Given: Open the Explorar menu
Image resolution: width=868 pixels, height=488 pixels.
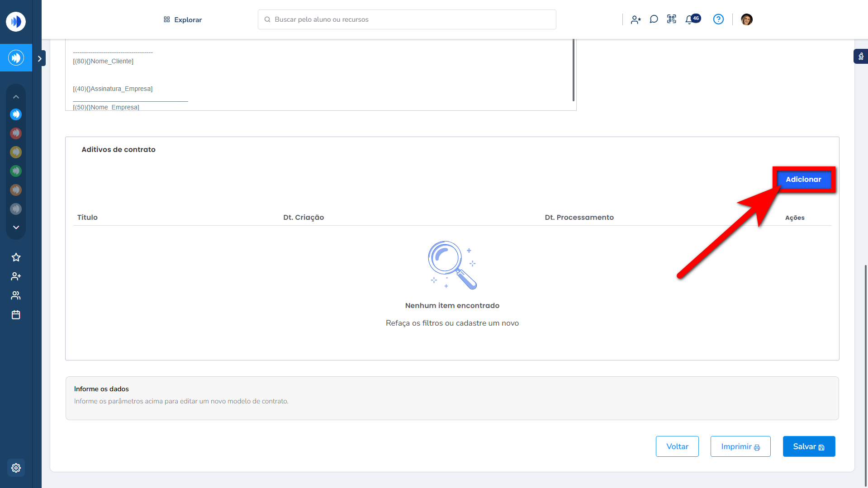Looking at the screenshot, I should tap(183, 19).
